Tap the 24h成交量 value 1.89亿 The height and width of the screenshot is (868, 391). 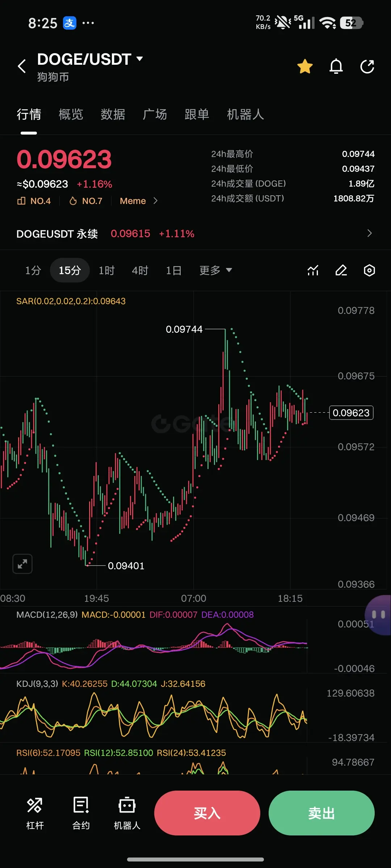click(x=361, y=184)
